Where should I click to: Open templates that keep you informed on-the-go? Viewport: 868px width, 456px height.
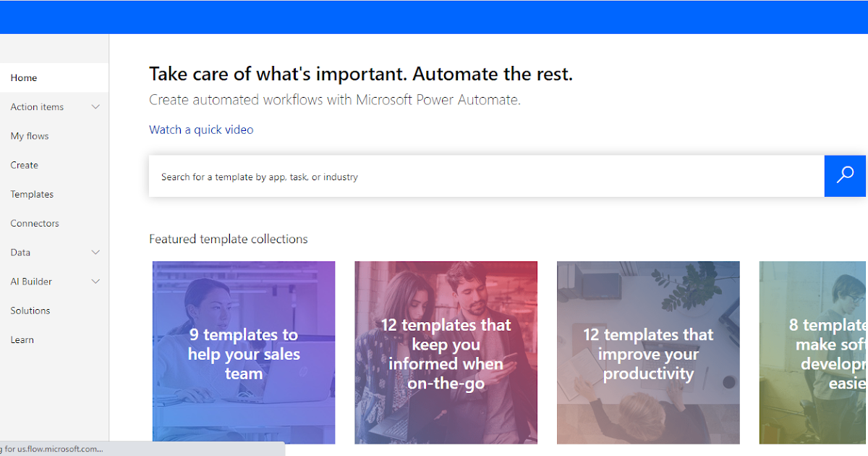pyautogui.click(x=446, y=352)
